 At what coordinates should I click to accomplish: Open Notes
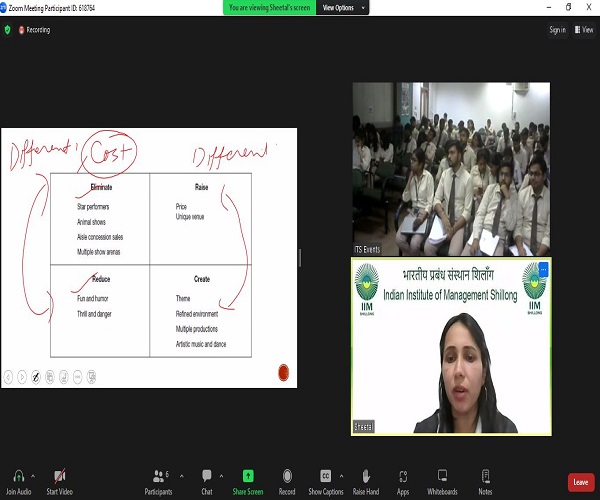coord(485,482)
